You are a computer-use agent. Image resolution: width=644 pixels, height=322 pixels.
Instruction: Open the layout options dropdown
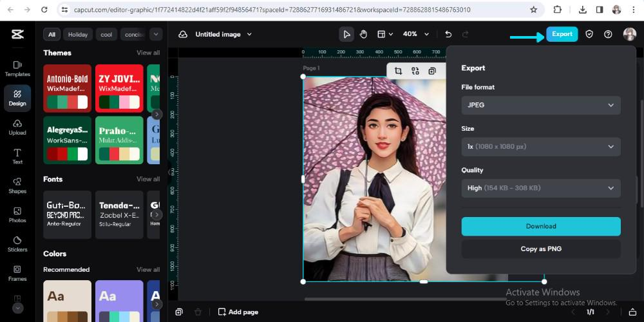pos(385,34)
